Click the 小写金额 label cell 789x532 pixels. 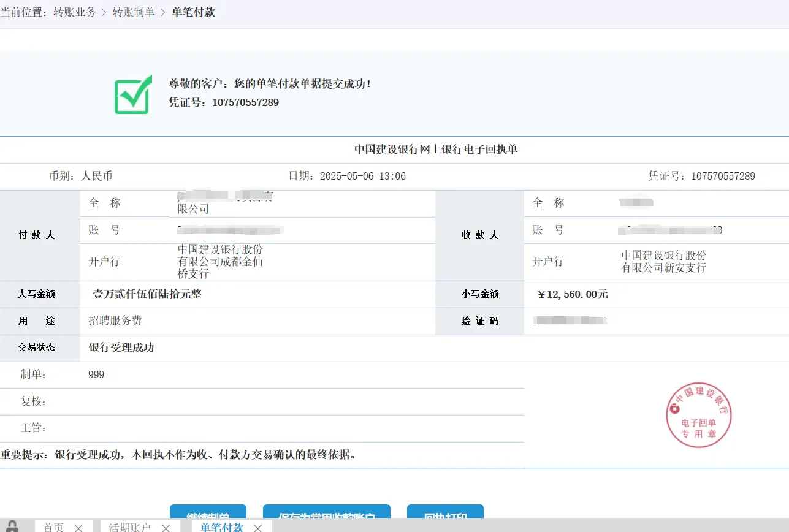[480, 294]
